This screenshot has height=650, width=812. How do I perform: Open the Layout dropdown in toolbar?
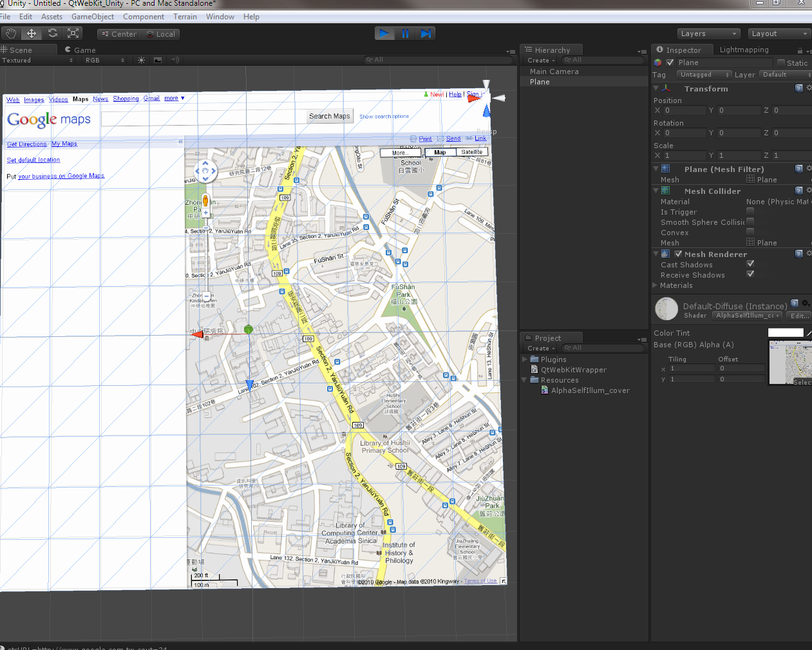(x=779, y=33)
